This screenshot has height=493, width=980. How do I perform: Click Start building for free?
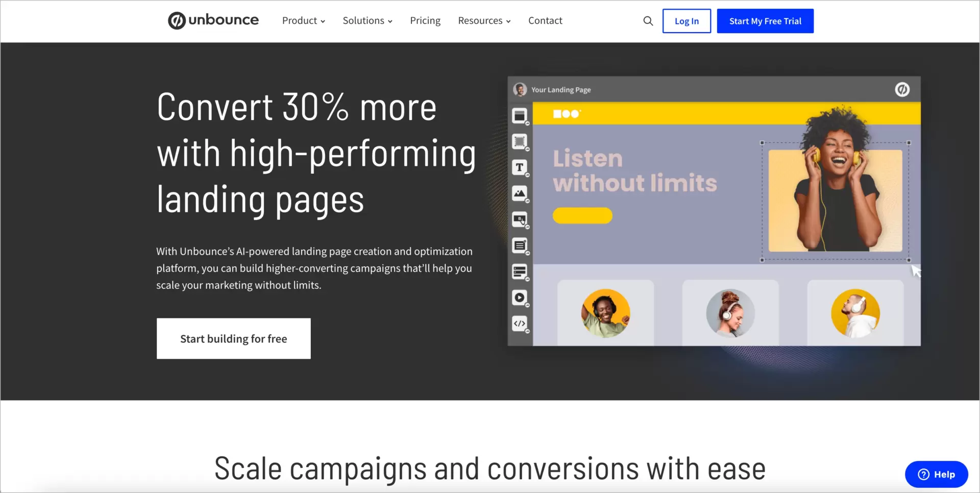coord(233,338)
